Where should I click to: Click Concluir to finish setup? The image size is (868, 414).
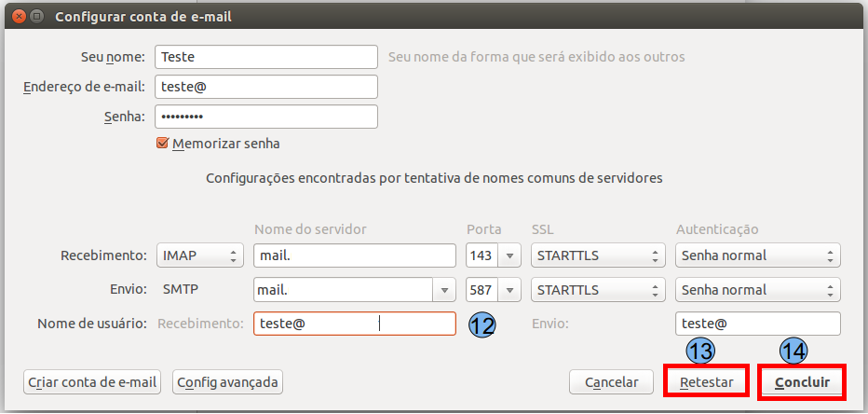[802, 382]
